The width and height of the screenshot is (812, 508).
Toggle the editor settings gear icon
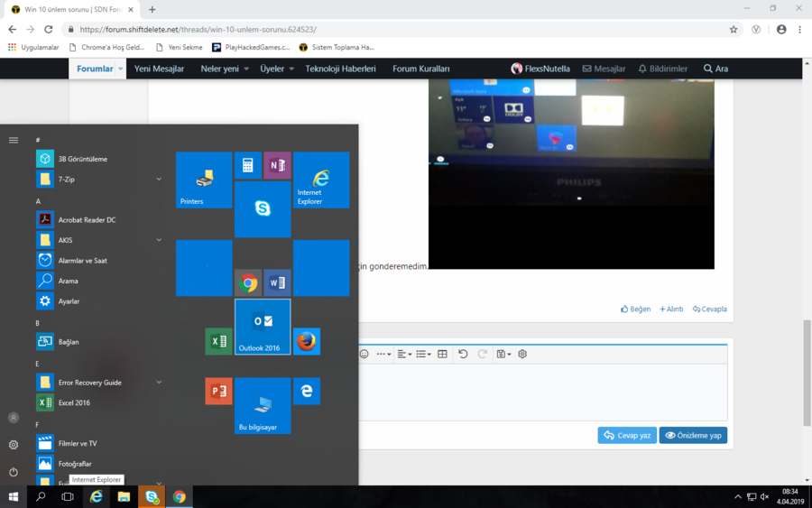point(522,354)
